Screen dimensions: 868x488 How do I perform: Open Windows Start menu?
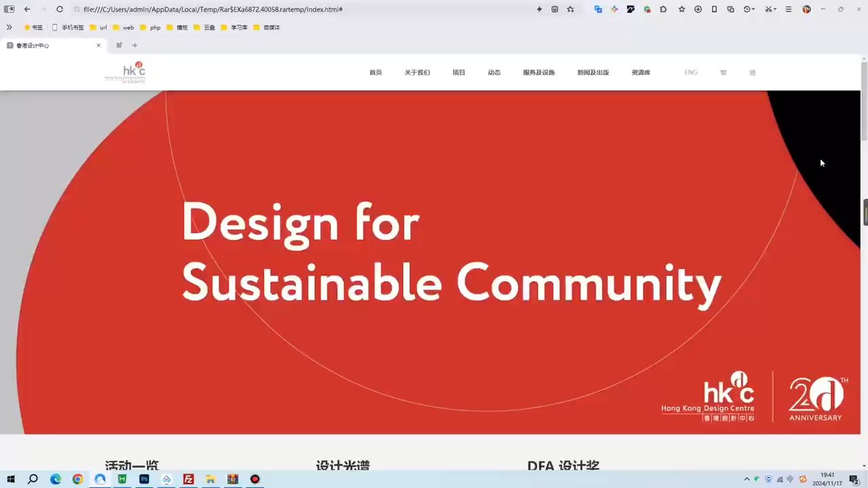[11, 479]
